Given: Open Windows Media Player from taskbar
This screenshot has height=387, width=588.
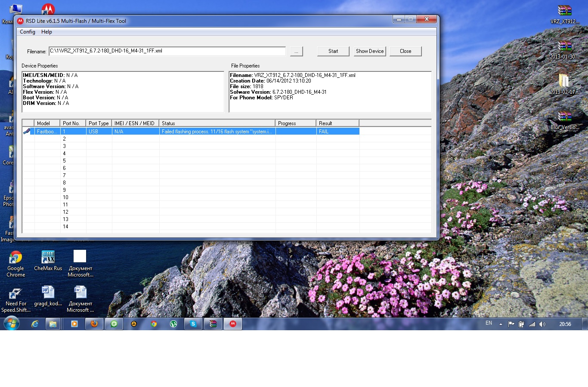Looking at the screenshot, I should (74, 324).
